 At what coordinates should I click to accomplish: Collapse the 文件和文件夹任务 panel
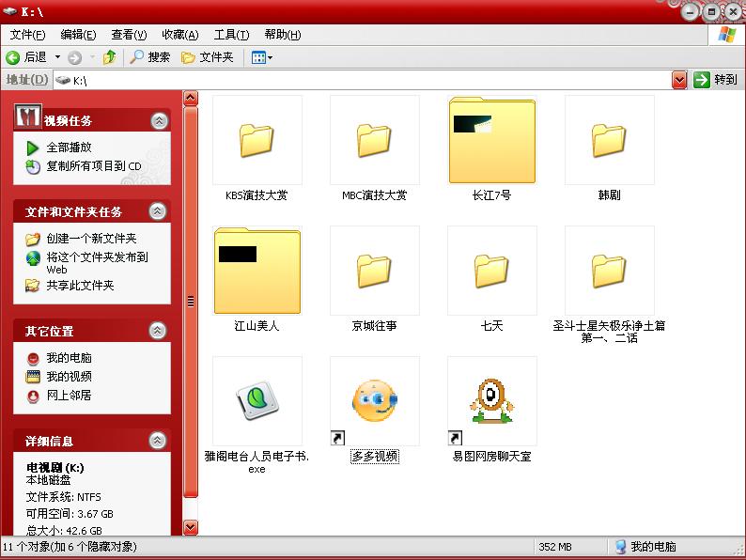coord(158,211)
